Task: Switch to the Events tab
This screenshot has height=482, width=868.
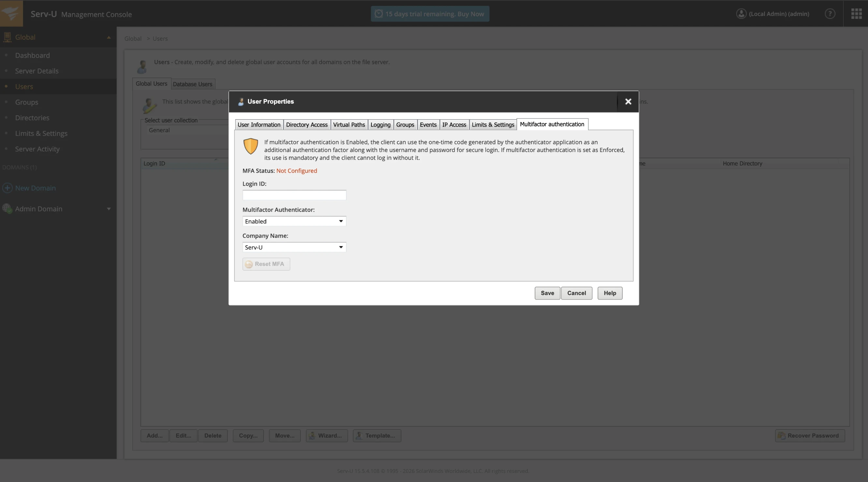Action: [x=428, y=125]
